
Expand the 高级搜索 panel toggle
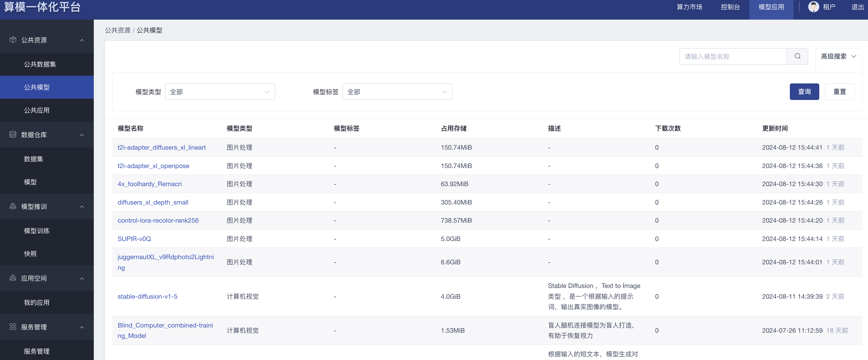(x=838, y=56)
